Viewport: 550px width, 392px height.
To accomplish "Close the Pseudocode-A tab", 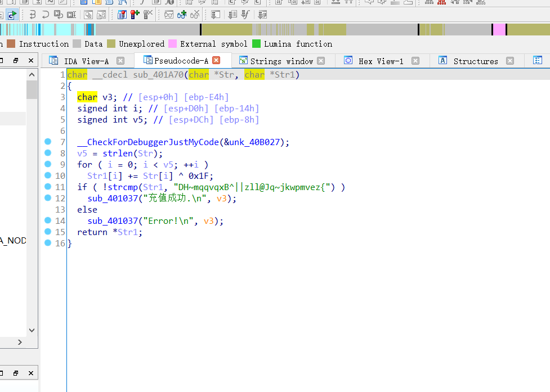I will [216, 60].
